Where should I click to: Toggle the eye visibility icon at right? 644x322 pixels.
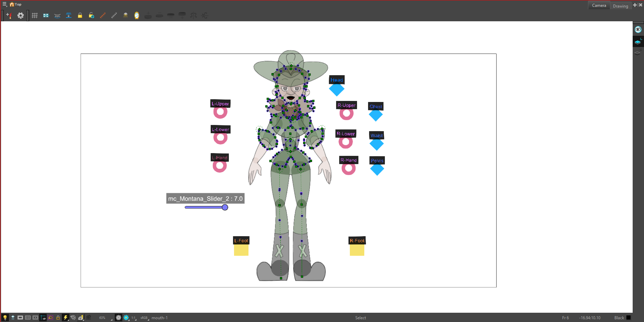click(638, 30)
